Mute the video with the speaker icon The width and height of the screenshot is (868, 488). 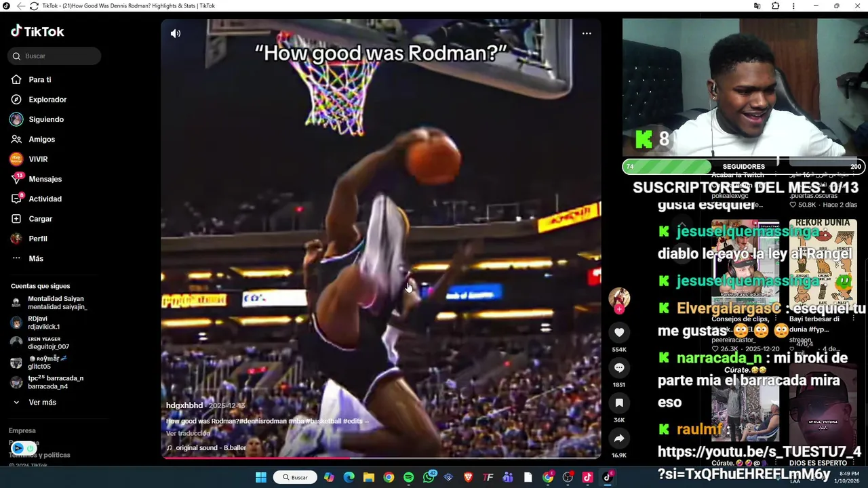(176, 33)
